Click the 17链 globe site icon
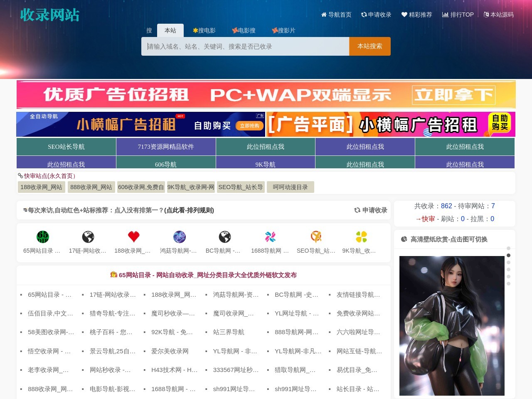 click(88, 237)
